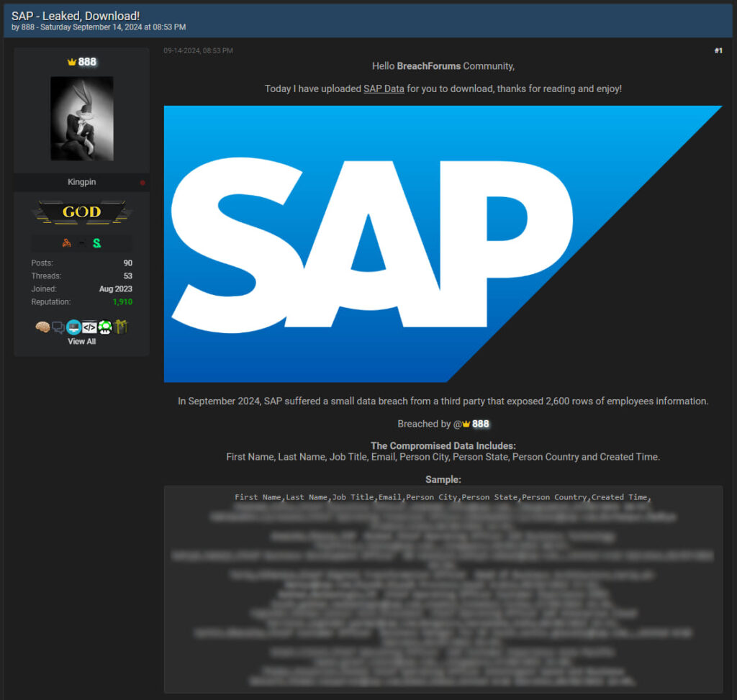Open View All awards link

click(x=82, y=342)
